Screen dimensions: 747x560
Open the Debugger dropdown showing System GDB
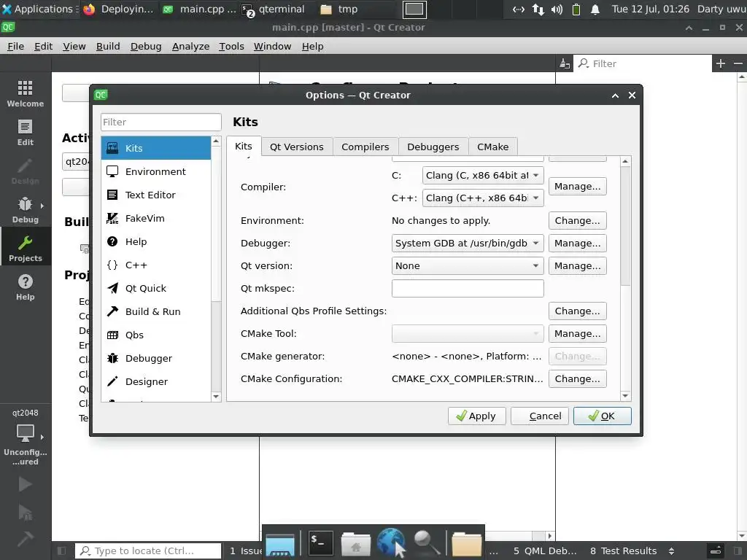pos(468,244)
